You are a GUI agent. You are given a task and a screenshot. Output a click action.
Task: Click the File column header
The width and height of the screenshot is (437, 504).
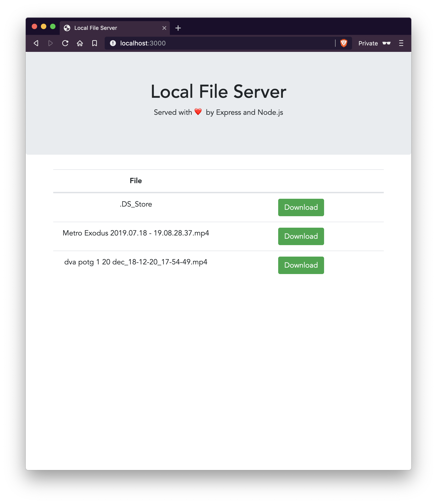(x=136, y=181)
